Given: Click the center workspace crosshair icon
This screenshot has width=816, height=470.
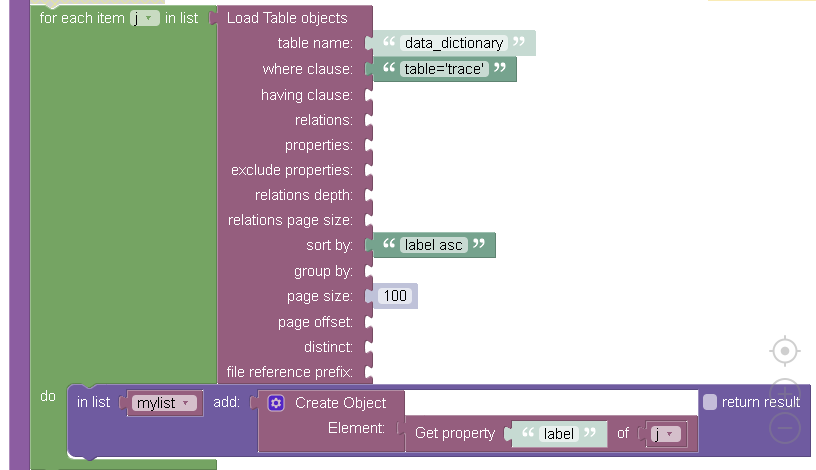Looking at the screenshot, I should (x=785, y=351).
